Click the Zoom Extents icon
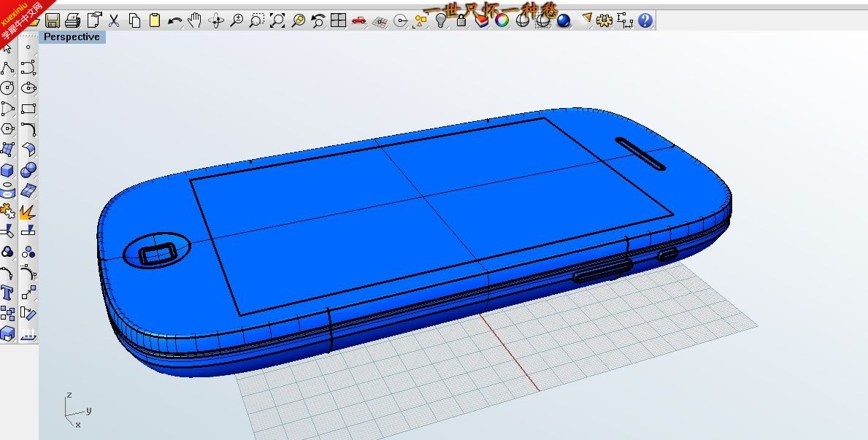The width and height of the screenshot is (868, 440). click(277, 21)
